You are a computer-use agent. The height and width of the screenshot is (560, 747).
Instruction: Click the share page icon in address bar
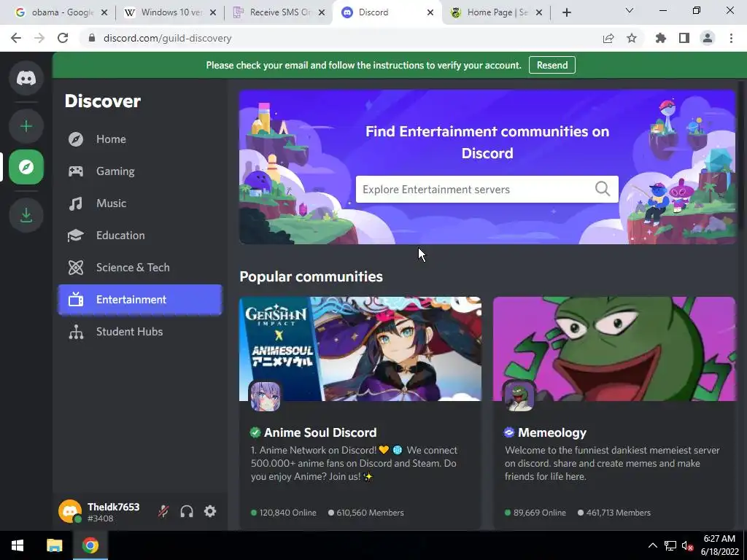608,38
